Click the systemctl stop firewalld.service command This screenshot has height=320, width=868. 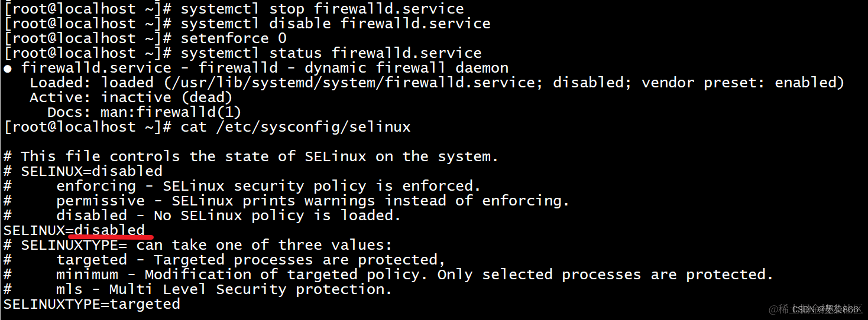tap(322, 9)
